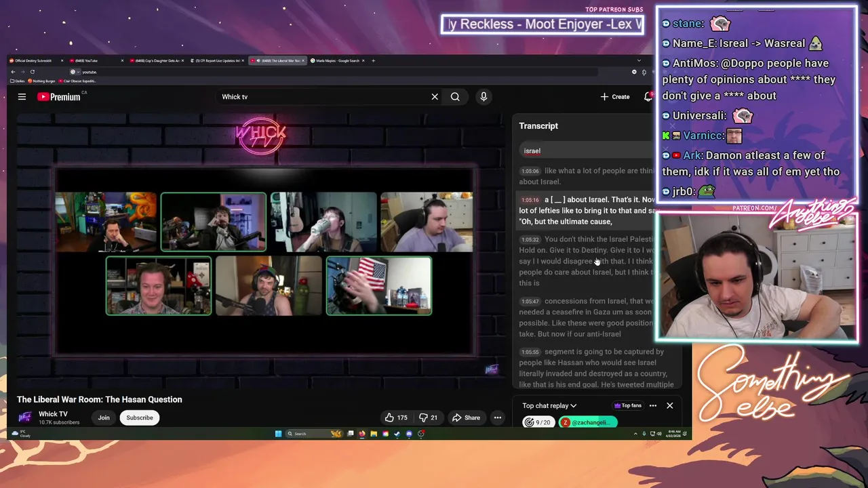Like the video with 175 likes
This screenshot has height=488, width=868.
[396, 418]
